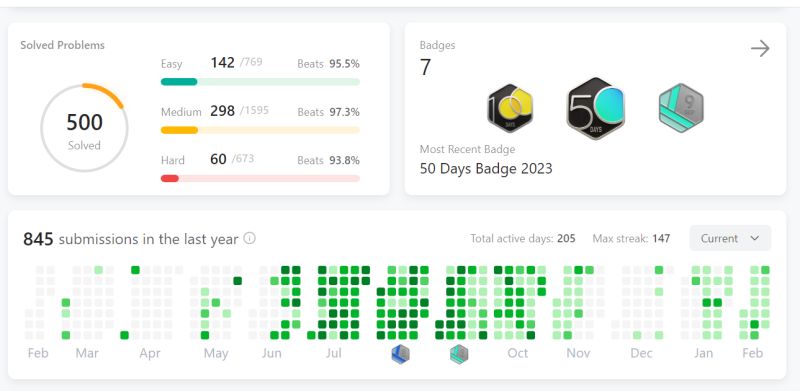The image size is (800, 391).
Task: Click the Total active days 205 statistic
Action: pos(523,238)
